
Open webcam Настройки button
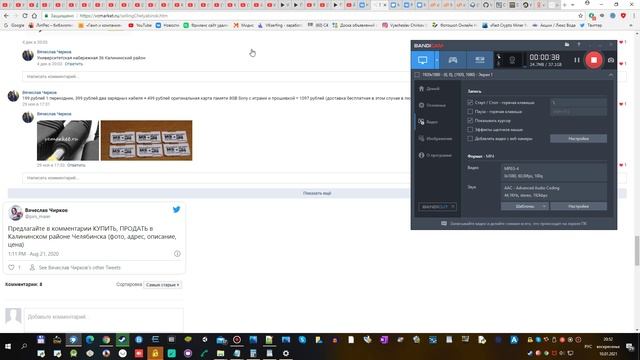click(578, 139)
